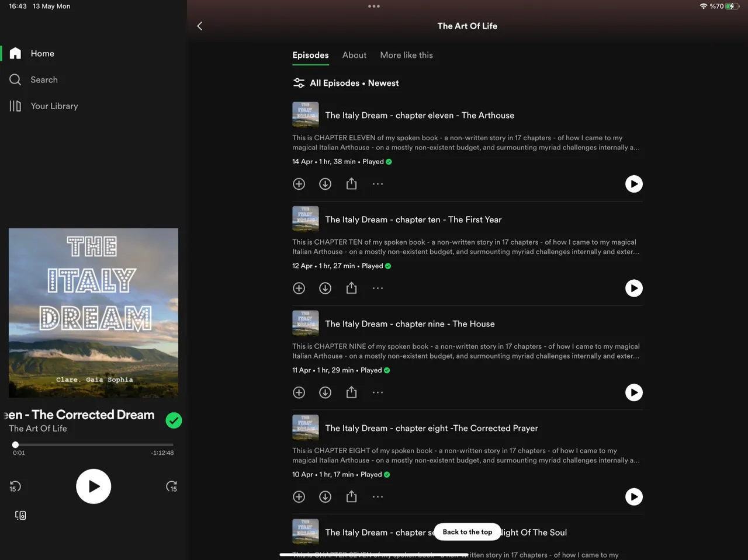Read chapter ten description text
748x560 pixels.
[466, 247]
